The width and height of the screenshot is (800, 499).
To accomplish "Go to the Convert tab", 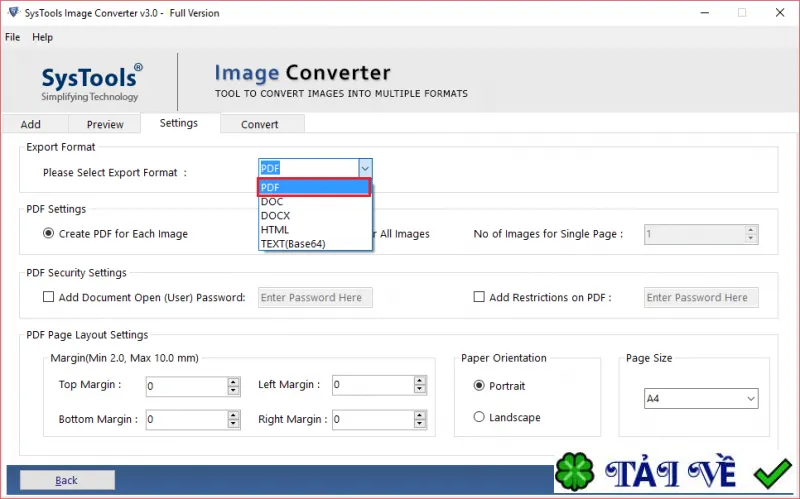I will (x=260, y=124).
